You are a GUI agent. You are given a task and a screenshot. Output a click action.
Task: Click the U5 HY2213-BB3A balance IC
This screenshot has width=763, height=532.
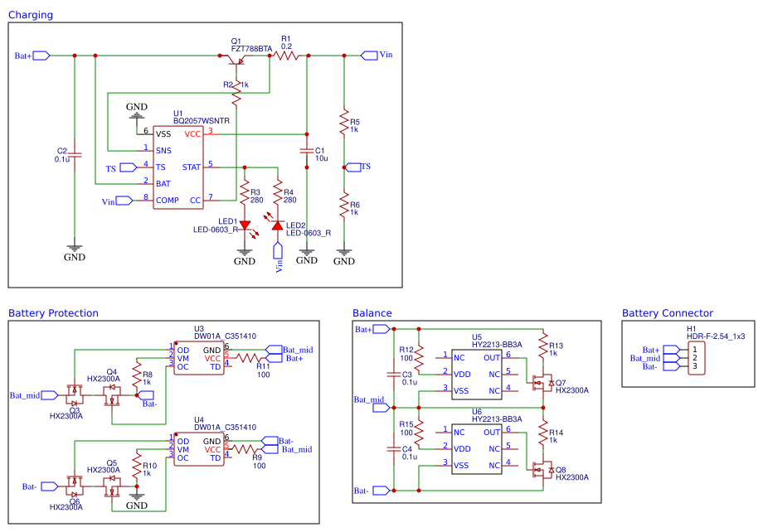(476, 375)
